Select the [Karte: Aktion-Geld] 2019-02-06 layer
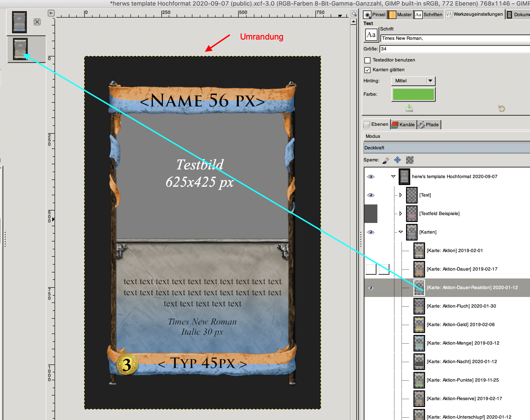Viewport: 530px width, 420px height. 460,324
